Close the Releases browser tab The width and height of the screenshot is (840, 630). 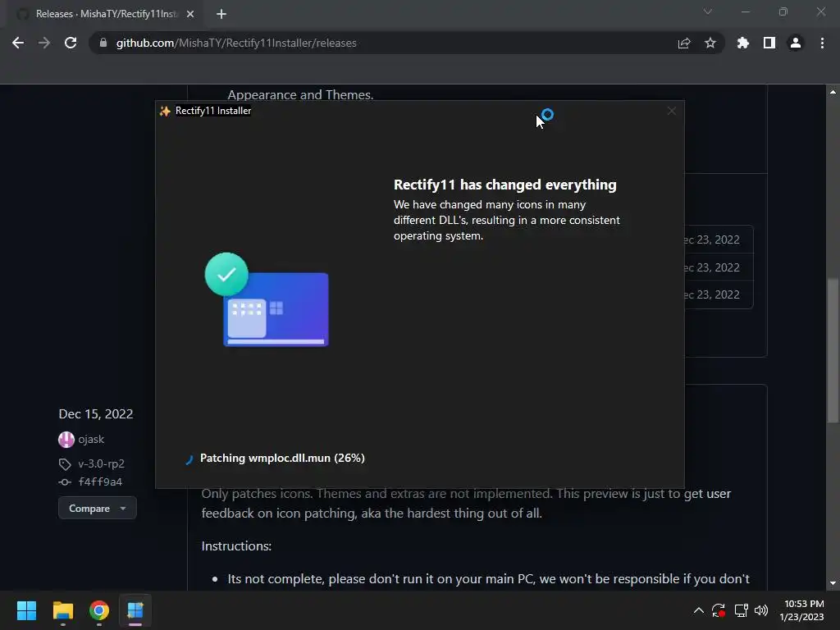click(190, 14)
